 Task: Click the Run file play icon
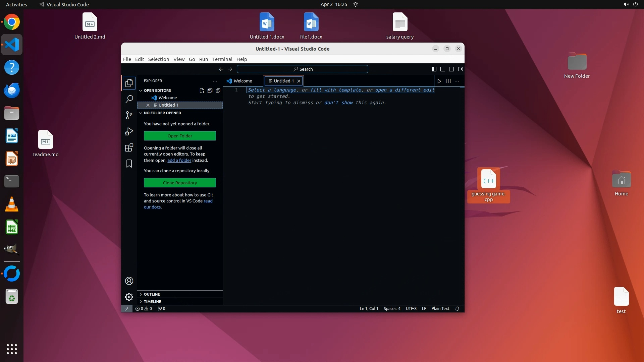(439, 81)
